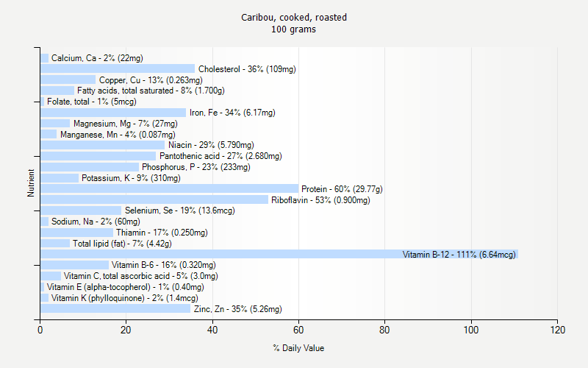Click the chart title 'Caribou, cooked, roasted'

294,17
